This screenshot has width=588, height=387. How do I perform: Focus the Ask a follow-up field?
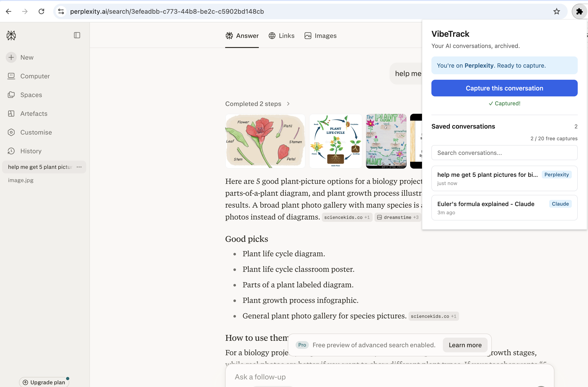[x=389, y=377]
